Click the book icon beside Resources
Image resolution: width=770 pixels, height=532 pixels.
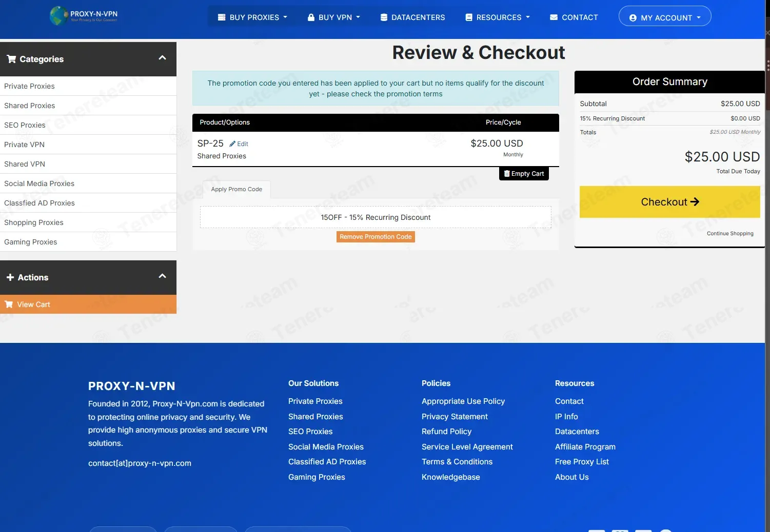pos(469,17)
